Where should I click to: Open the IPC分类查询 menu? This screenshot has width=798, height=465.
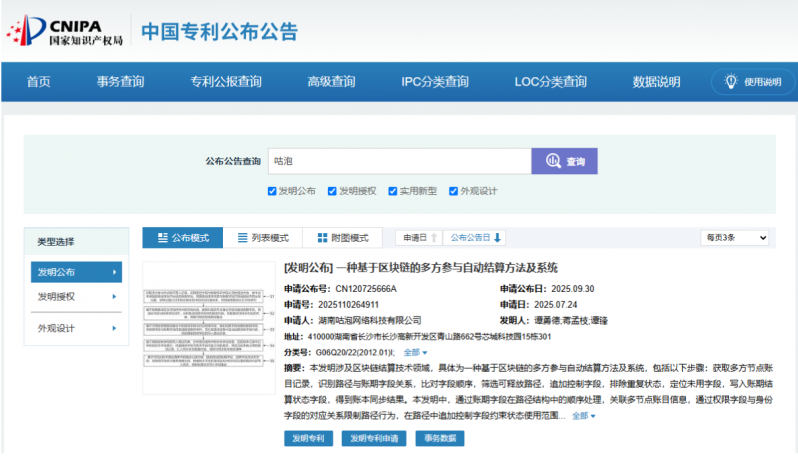tap(434, 82)
